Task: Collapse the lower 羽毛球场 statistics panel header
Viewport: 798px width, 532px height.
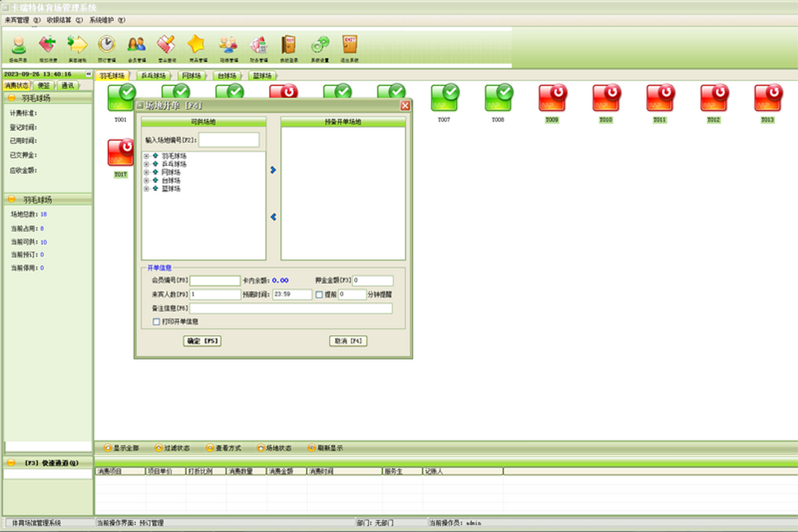Action: 11,199
